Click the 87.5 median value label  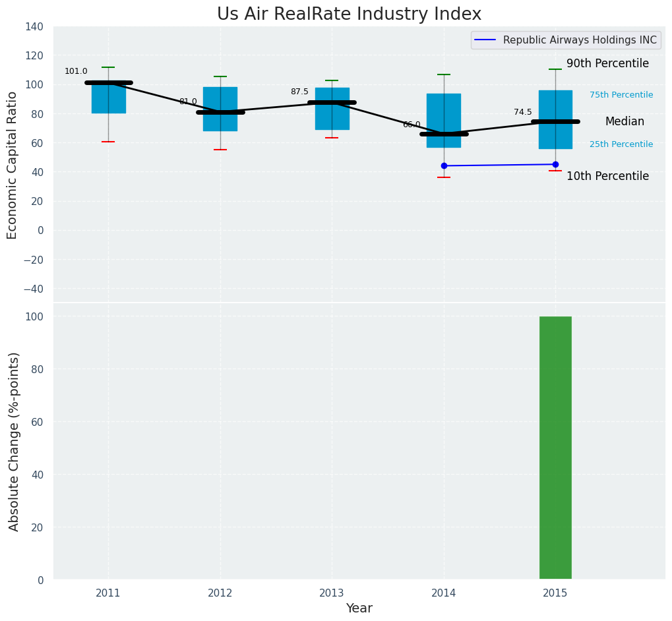(299, 92)
